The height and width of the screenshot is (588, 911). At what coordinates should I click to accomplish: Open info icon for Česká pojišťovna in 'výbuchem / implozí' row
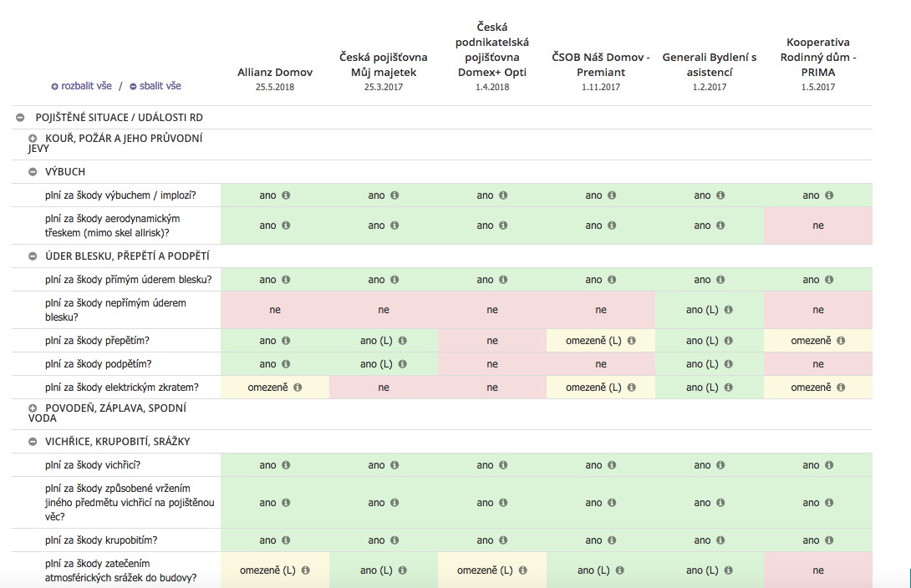click(x=394, y=195)
